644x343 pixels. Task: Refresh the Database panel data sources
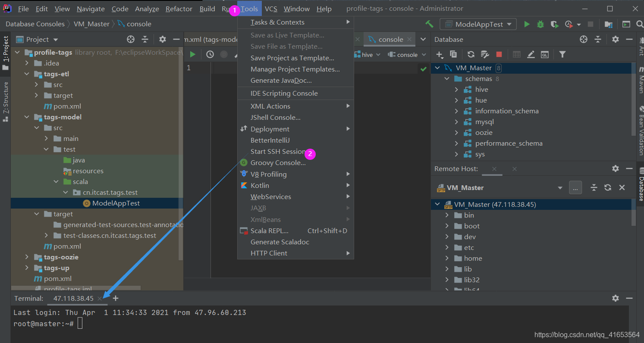[471, 54]
